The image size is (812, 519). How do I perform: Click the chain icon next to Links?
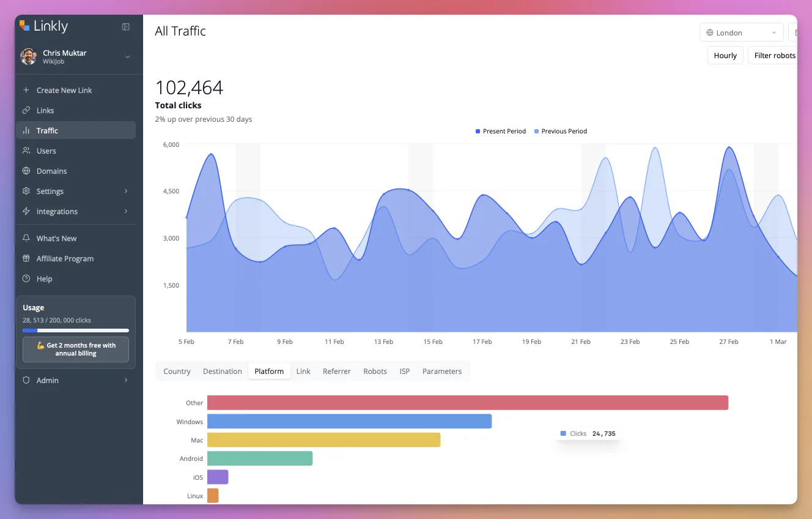(x=26, y=110)
